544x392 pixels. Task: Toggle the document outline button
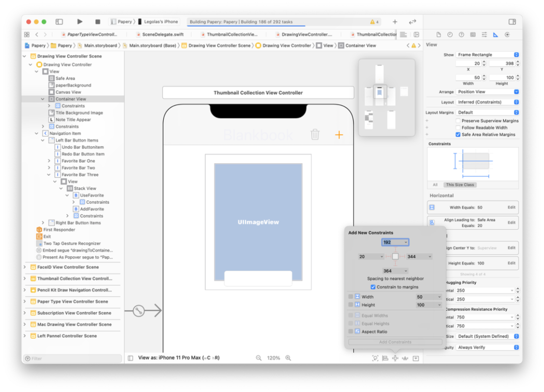(130, 358)
